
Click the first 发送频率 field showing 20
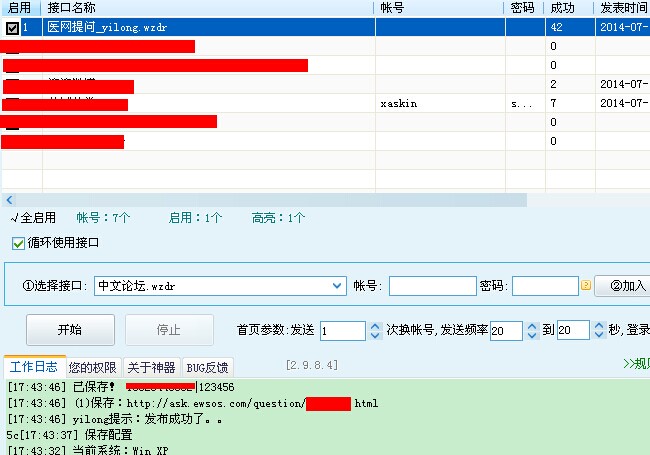pos(506,331)
